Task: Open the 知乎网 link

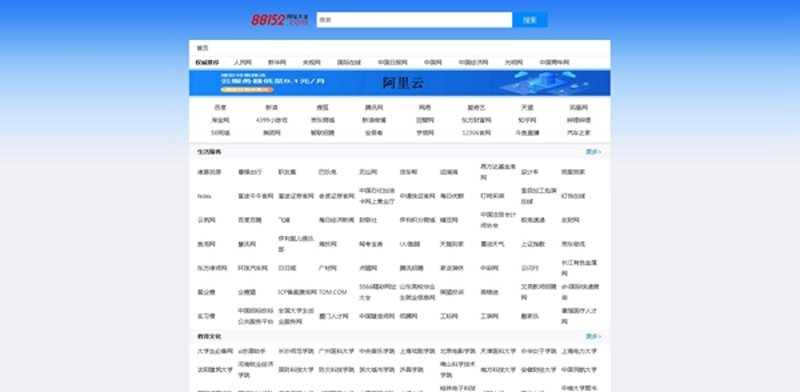Action: click(527, 120)
